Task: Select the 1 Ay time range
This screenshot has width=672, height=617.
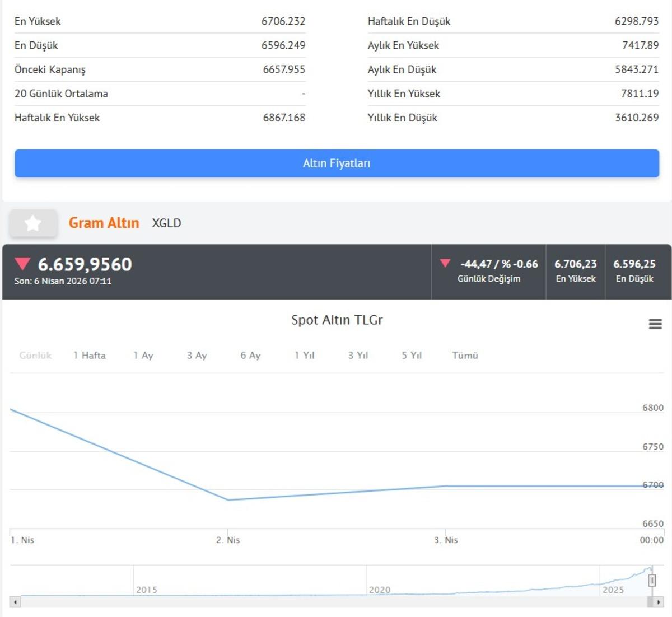Action: pos(143,356)
